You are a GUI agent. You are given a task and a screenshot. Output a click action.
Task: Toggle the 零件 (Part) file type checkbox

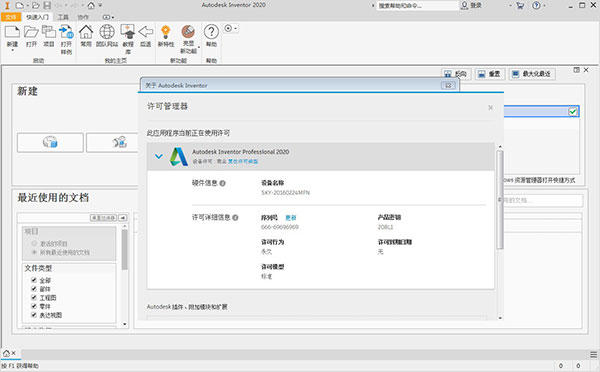tap(34, 306)
